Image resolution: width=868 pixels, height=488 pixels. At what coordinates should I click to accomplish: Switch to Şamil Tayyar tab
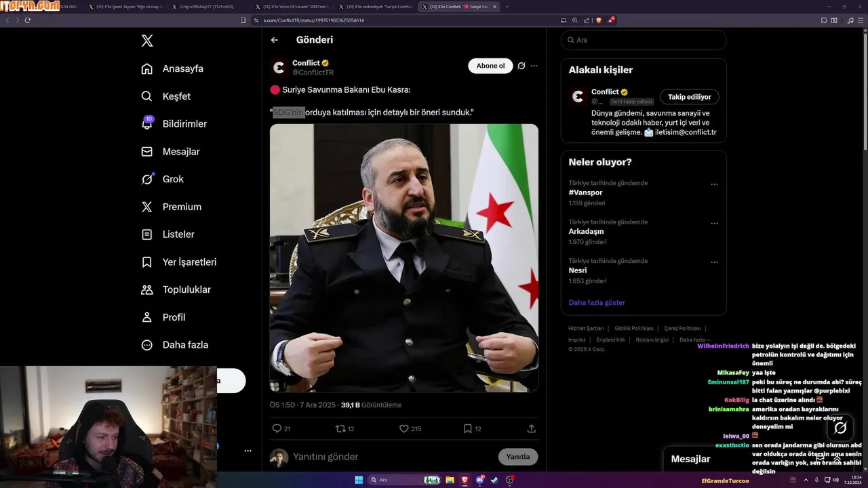pos(126,6)
